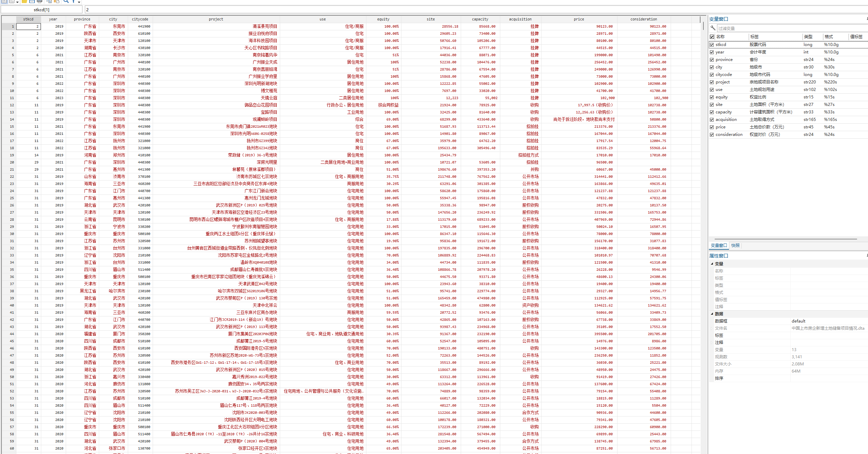The image size is (868, 454).
Task: Toggle the citycode variable checkbox
Action: pos(712,75)
